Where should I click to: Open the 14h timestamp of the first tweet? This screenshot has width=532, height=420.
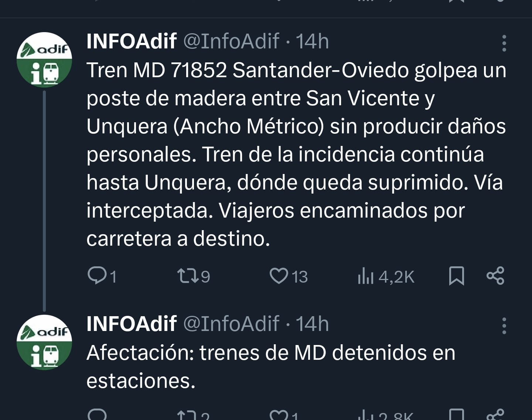click(312, 41)
